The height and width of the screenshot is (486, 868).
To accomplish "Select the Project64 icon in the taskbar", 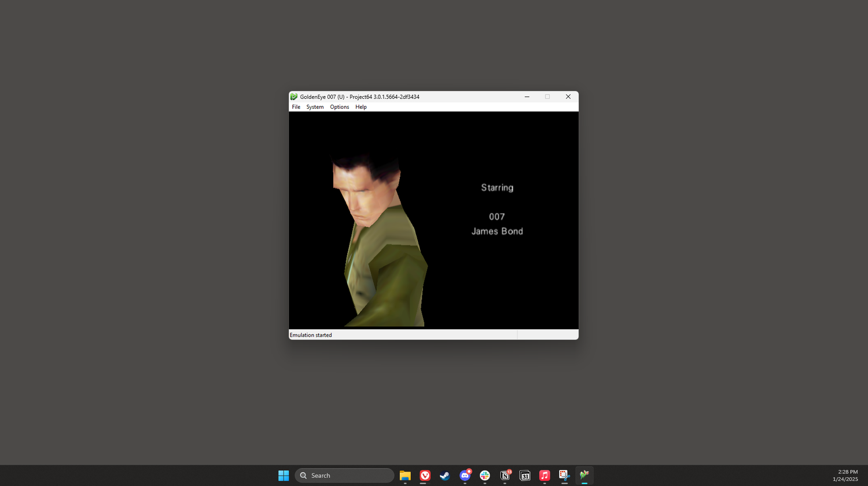I will pyautogui.click(x=584, y=476).
